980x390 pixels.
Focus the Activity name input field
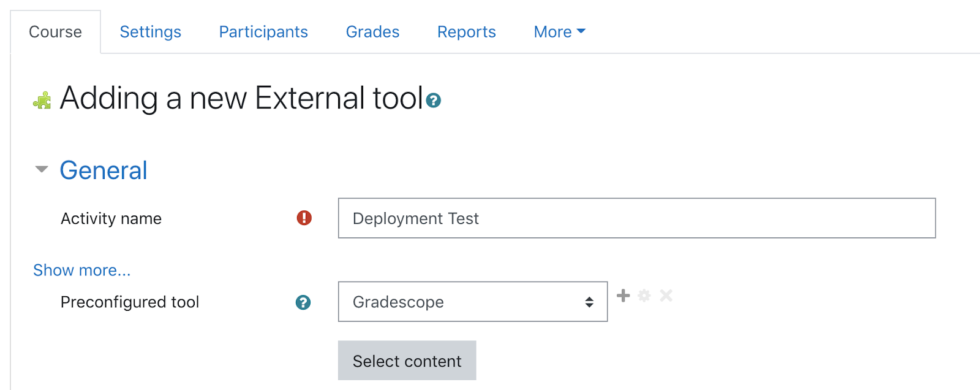click(637, 218)
